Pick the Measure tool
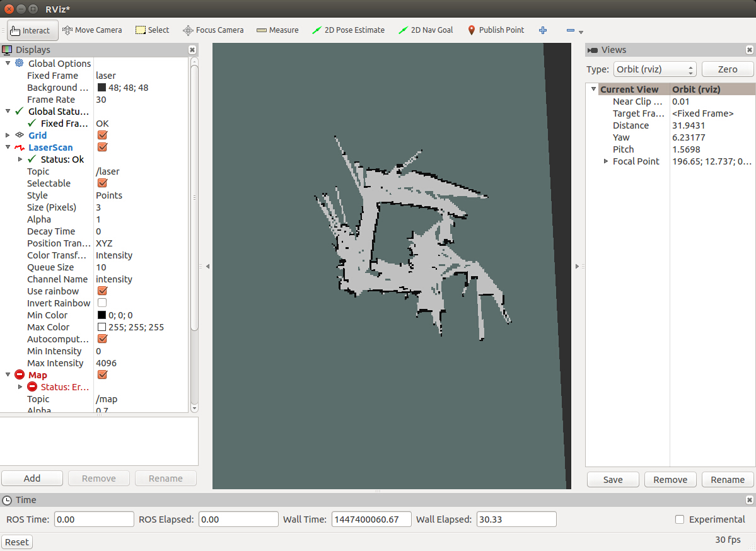This screenshot has width=756, height=551. click(277, 30)
